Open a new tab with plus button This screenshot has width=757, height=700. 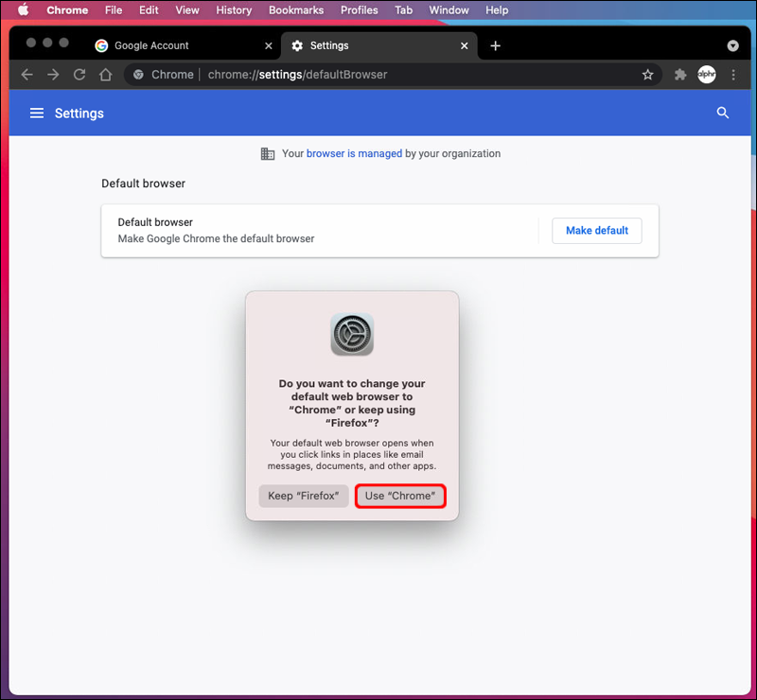[x=495, y=45]
